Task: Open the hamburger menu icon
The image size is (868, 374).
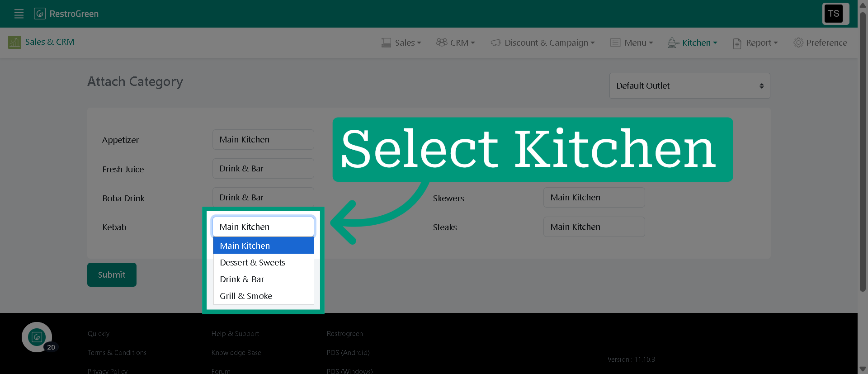Action: pyautogui.click(x=19, y=14)
